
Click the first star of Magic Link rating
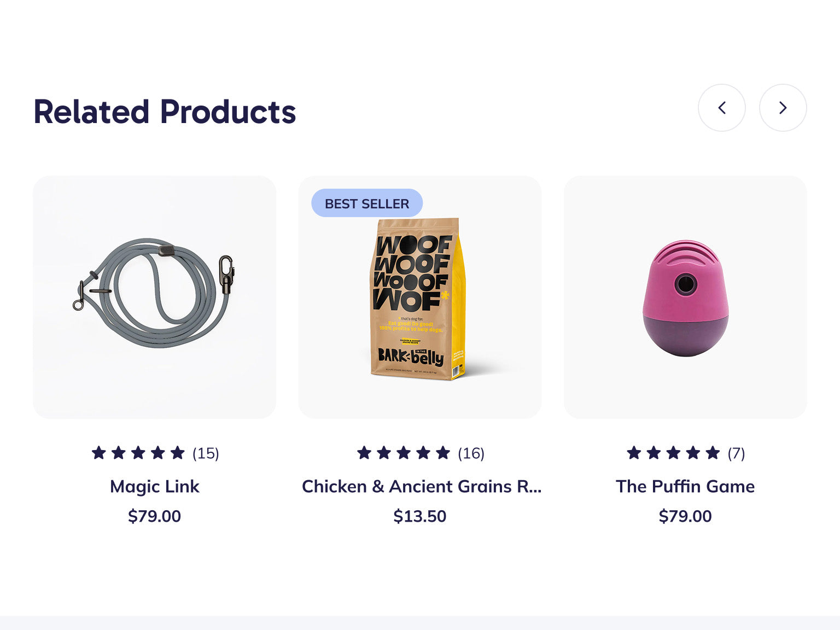pyautogui.click(x=99, y=453)
